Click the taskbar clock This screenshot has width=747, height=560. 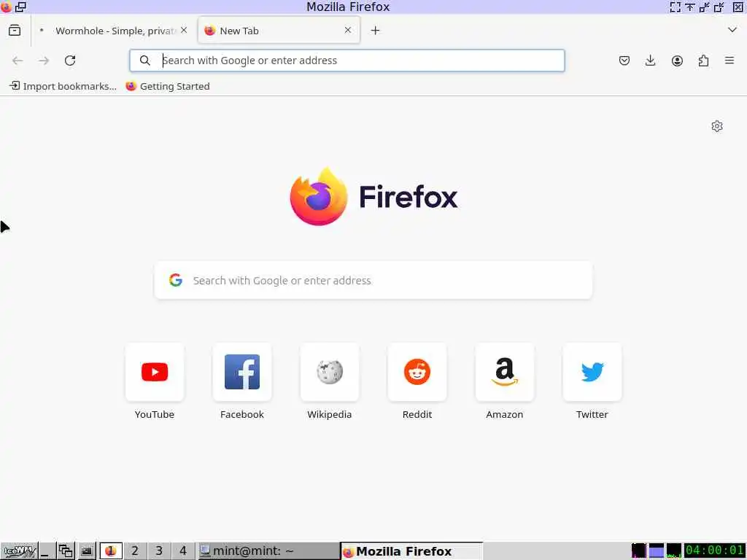point(715,551)
